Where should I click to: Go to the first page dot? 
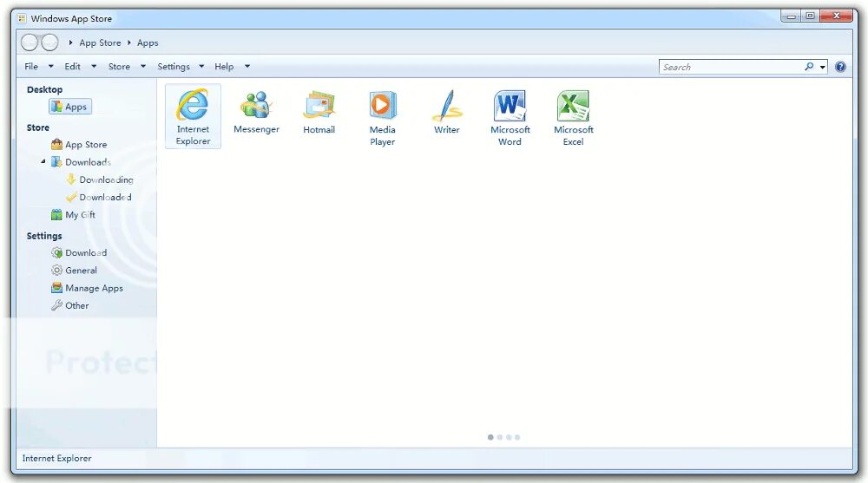pyautogui.click(x=490, y=437)
